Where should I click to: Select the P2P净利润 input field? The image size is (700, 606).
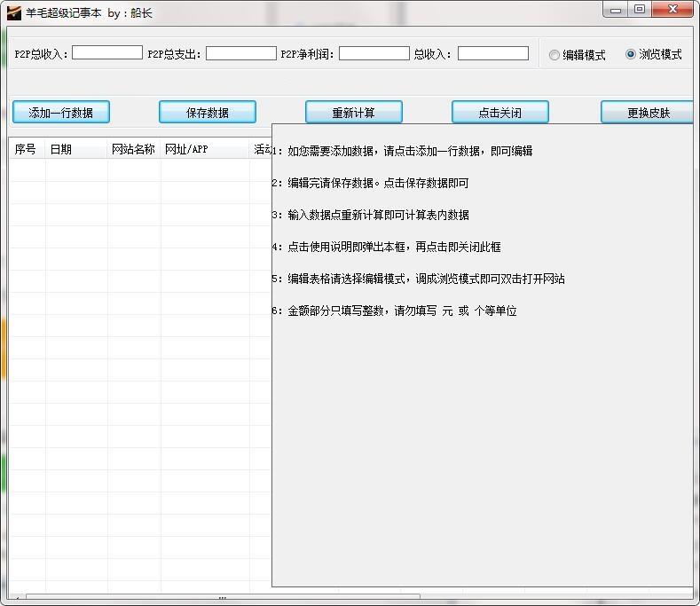(374, 53)
